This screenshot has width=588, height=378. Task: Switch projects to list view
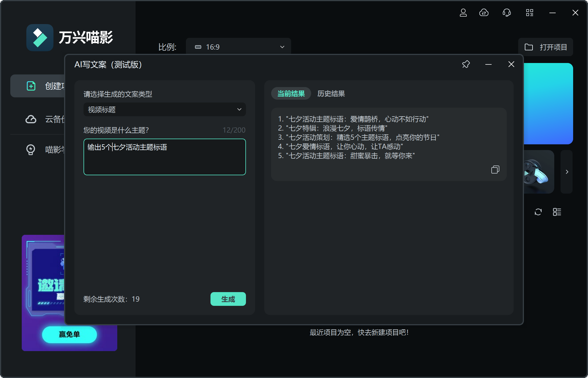click(557, 212)
